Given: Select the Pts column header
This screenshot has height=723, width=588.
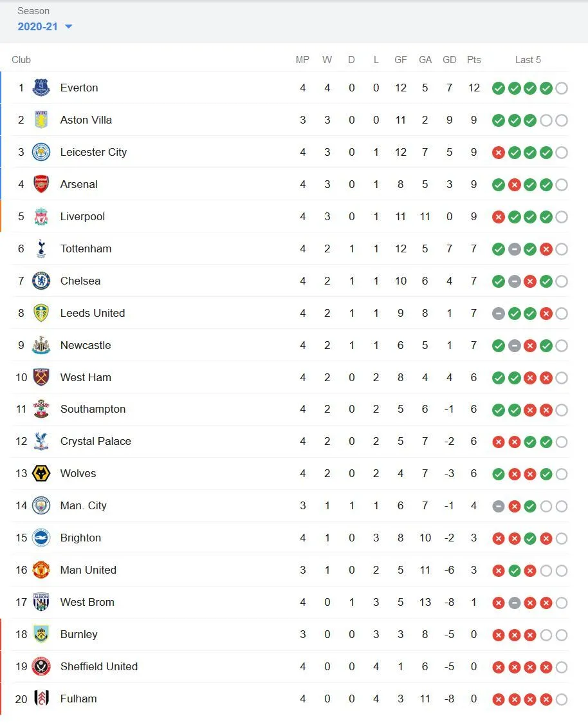Looking at the screenshot, I should (474, 60).
